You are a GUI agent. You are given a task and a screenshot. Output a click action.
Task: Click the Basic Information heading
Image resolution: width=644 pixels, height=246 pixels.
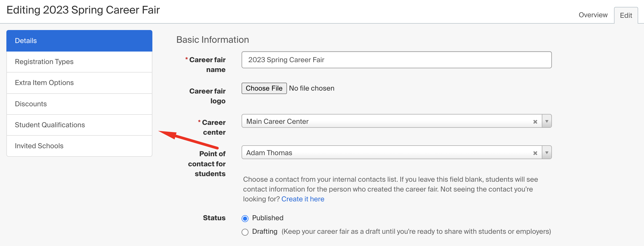213,40
